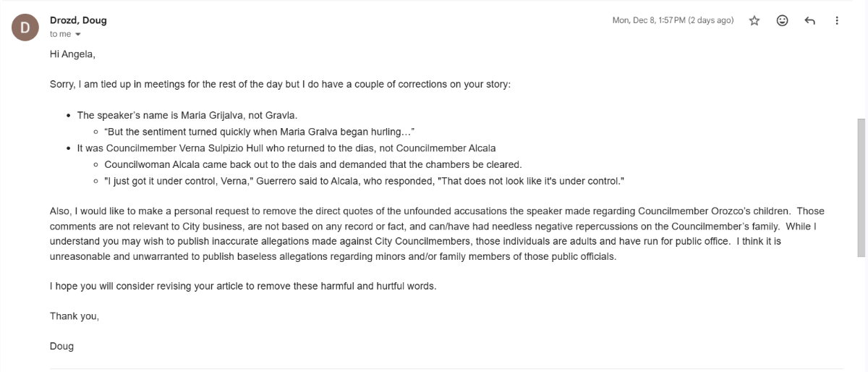This screenshot has width=868, height=372.
Task: Click the vertical scrollbar thumb
Action: pyautogui.click(x=861, y=187)
